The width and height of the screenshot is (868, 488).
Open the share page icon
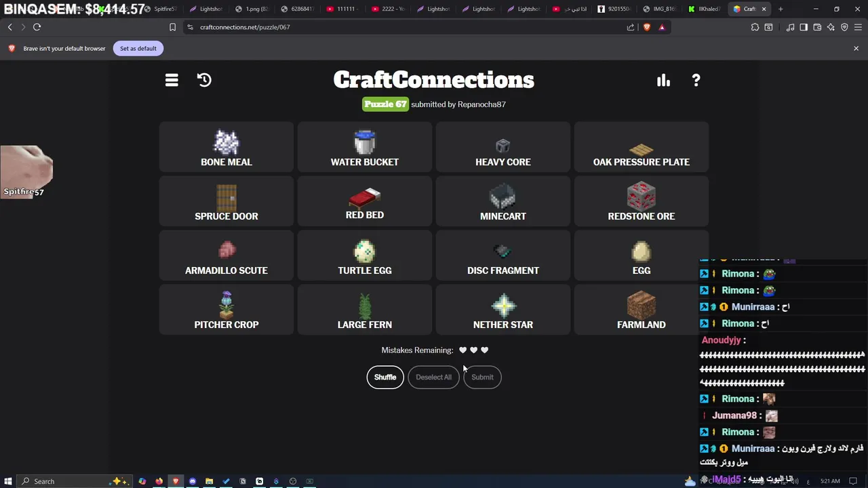(631, 27)
